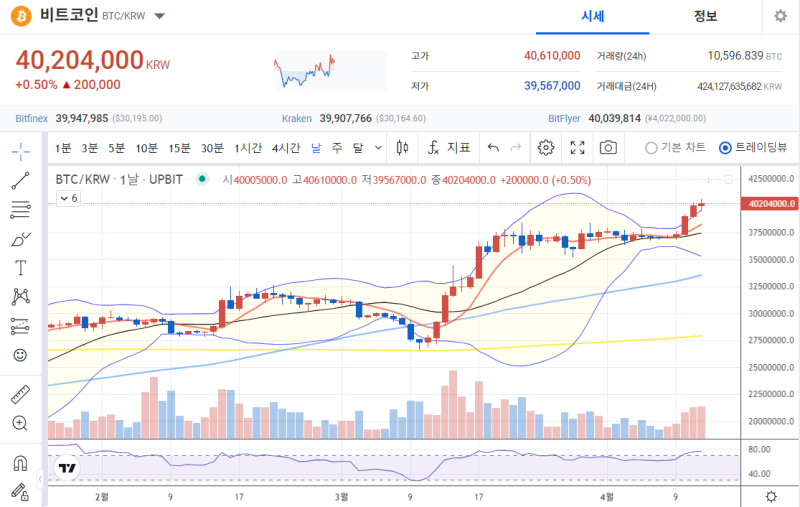Screen dimensions: 800x507
Task: Activate the zoom in tool
Action: (20, 423)
